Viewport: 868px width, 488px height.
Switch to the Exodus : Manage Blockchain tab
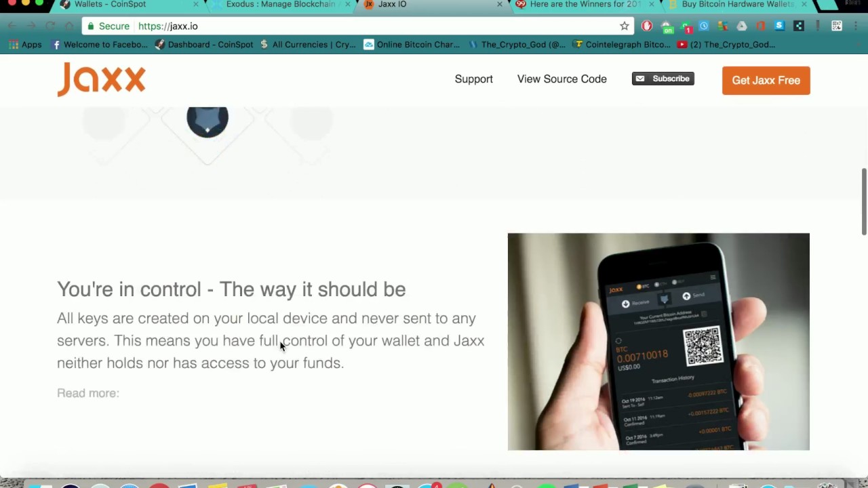tap(281, 4)
